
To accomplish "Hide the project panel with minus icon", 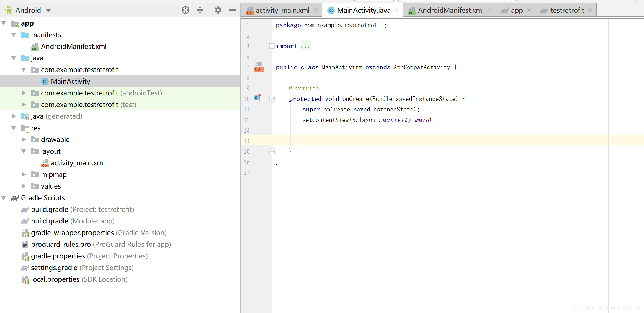I will (232, 10).
